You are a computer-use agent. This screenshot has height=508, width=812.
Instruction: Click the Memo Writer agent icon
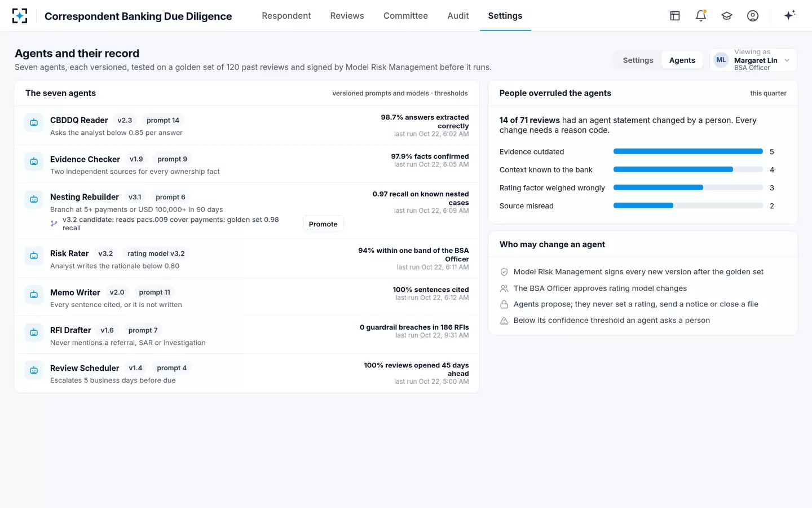coord(34,295)
